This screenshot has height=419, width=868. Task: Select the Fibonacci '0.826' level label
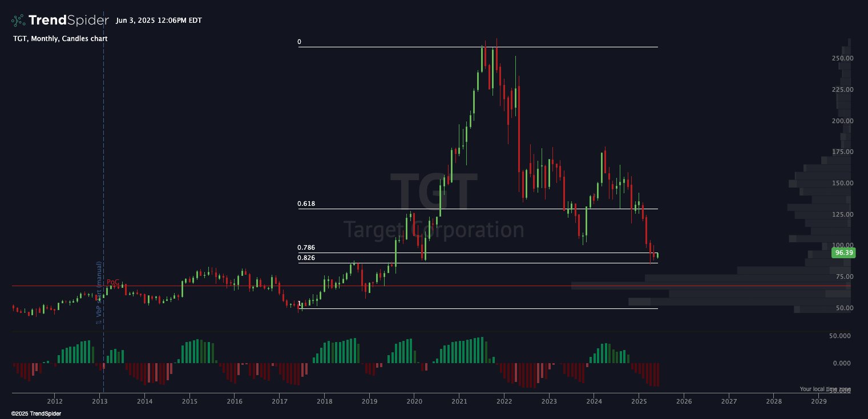(306, 258)
